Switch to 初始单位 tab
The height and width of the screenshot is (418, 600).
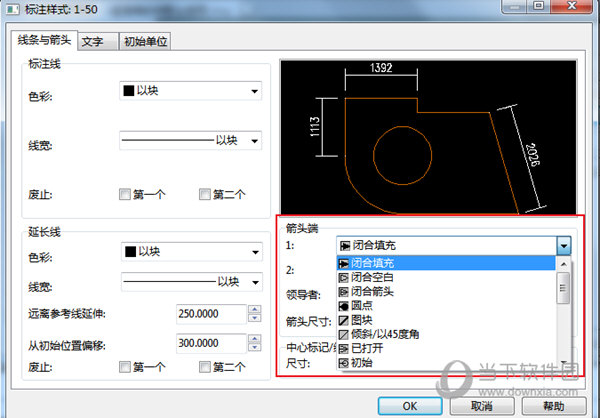(145, 41)
